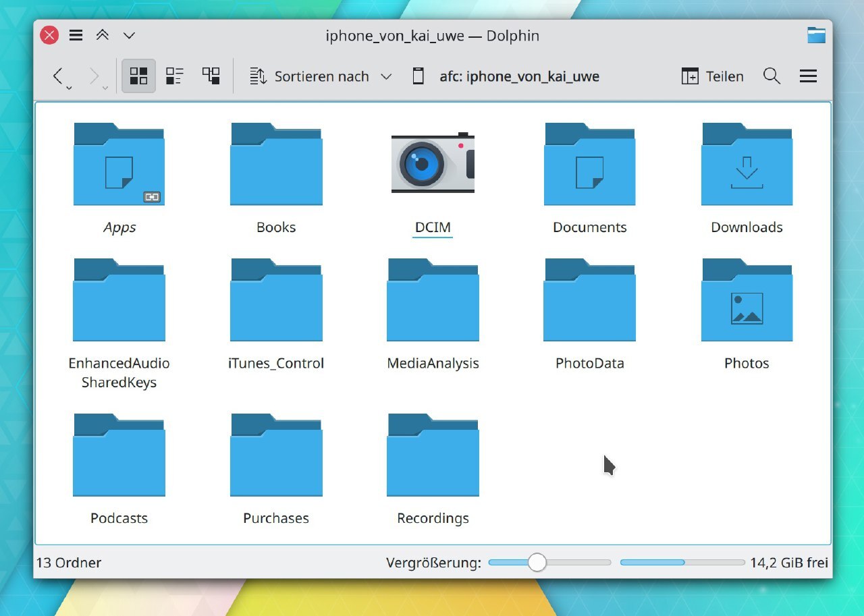Image resolution: width=864 pixels, height=616 pixels.
Task: Click the title bar down chevron
Action: [x=129, y=36]
